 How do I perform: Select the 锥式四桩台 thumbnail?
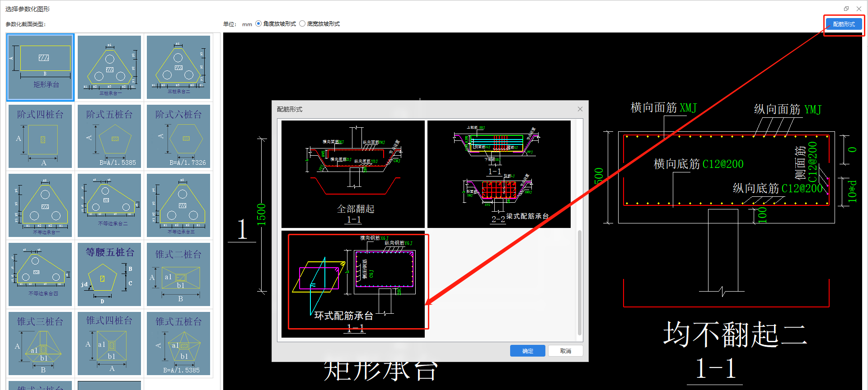(109, 344)
